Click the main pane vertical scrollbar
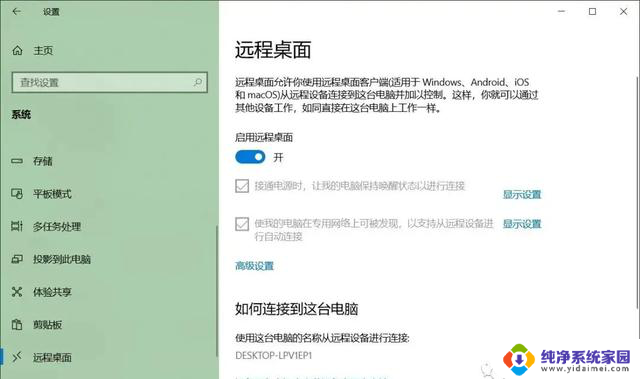The image size is (640, 379). coord(638,192)
